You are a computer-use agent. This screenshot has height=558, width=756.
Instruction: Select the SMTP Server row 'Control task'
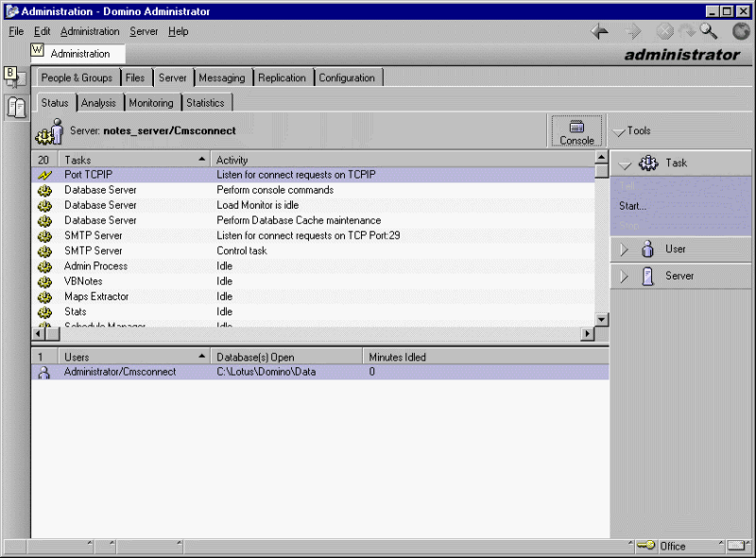coord(314,251)
